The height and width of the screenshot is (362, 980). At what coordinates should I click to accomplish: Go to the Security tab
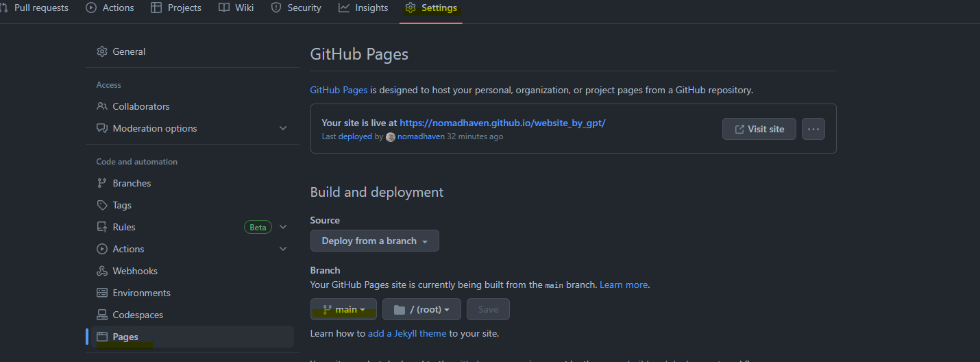pos(297,8)
